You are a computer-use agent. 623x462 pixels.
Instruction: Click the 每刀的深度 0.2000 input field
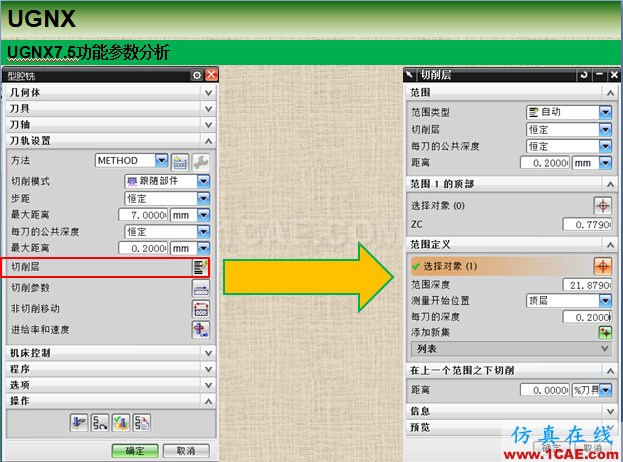(x=587, y=317)
